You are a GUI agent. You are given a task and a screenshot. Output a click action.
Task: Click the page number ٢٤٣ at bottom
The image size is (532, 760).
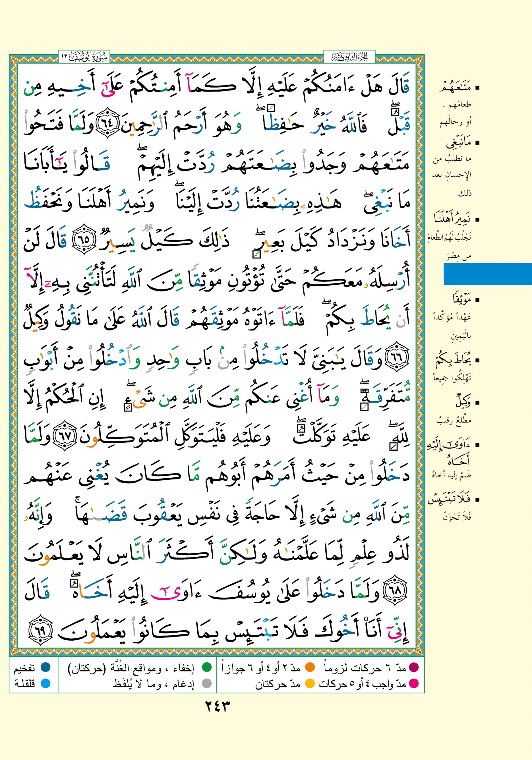(x=217, y=707)
